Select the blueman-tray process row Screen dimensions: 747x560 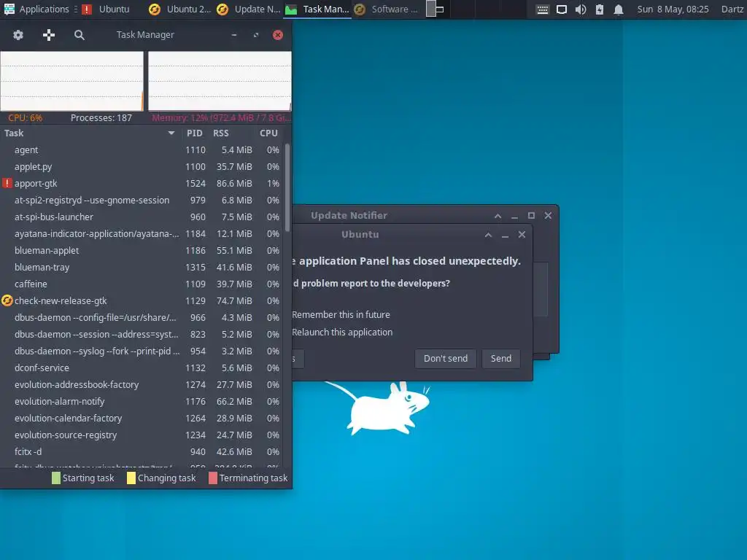click(142, 267)
